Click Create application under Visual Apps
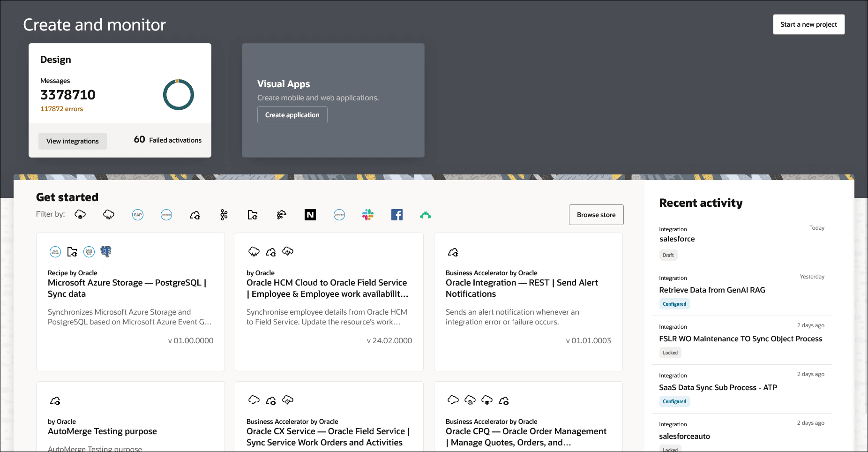This screenshot has width=868, height=452. [x=292, y=115]
